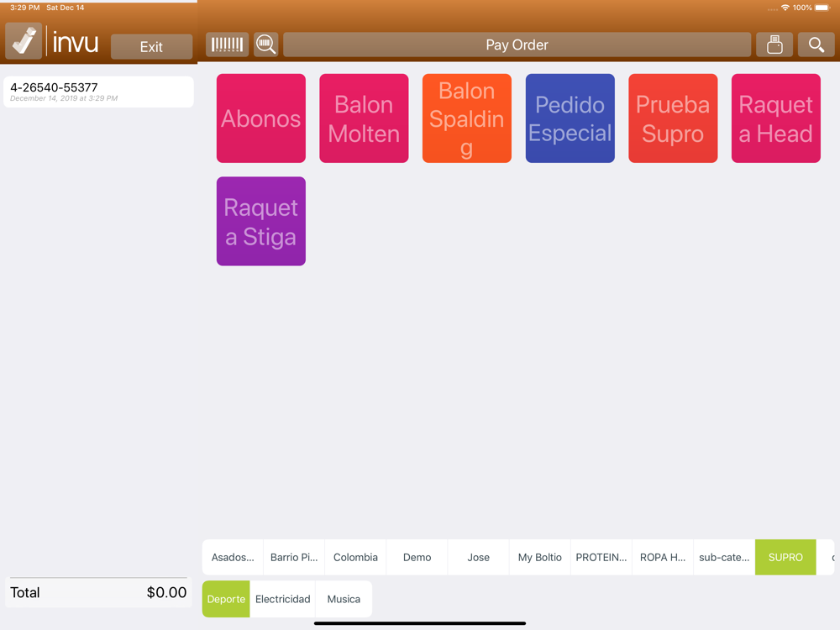
Task: Choose the sub-cate... category tab
Action: pos(724,557)
